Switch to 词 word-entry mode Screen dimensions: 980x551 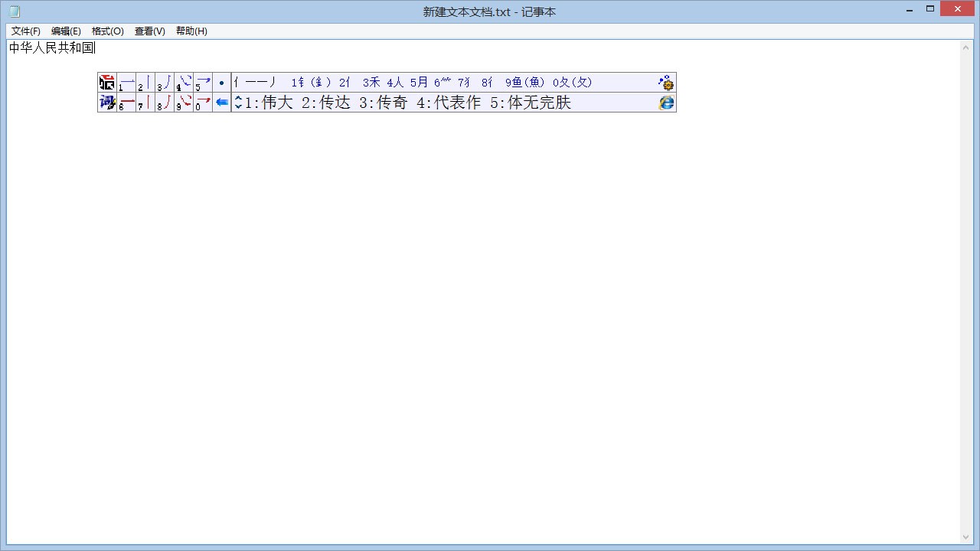(x=106, y=103)
